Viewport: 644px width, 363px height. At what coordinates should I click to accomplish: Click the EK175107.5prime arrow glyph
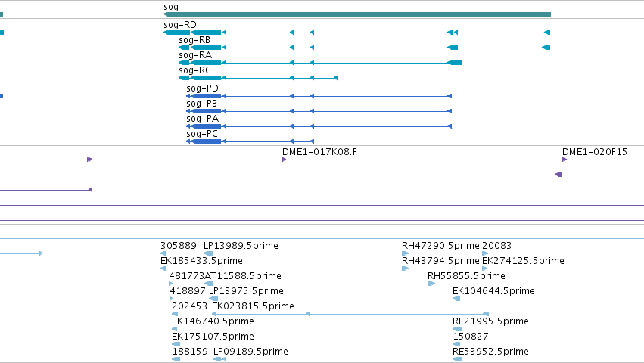176,345
